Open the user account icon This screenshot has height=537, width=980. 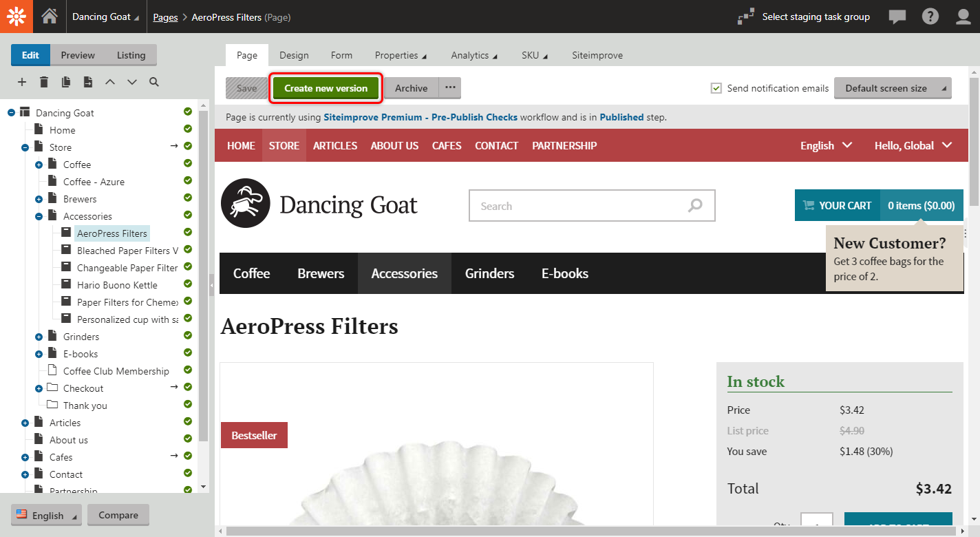tap(963, 17)
